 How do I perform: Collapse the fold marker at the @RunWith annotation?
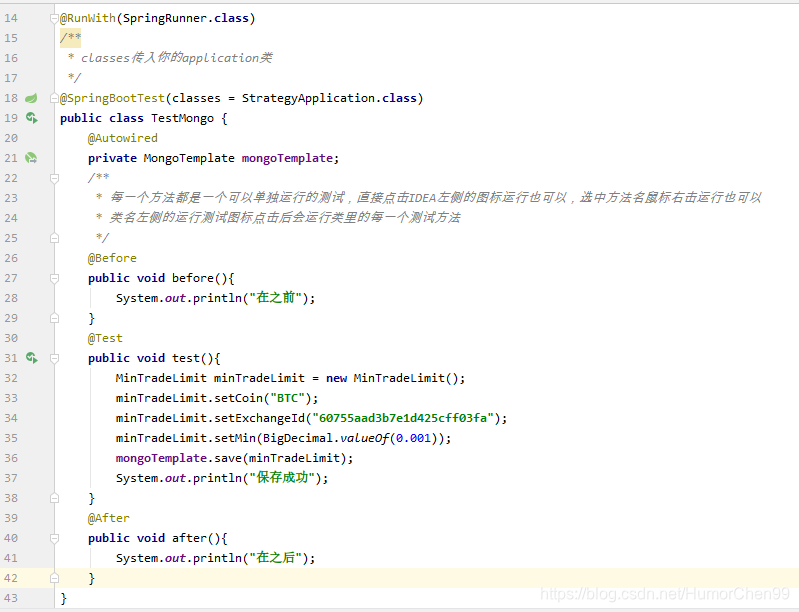coord(54,18)
